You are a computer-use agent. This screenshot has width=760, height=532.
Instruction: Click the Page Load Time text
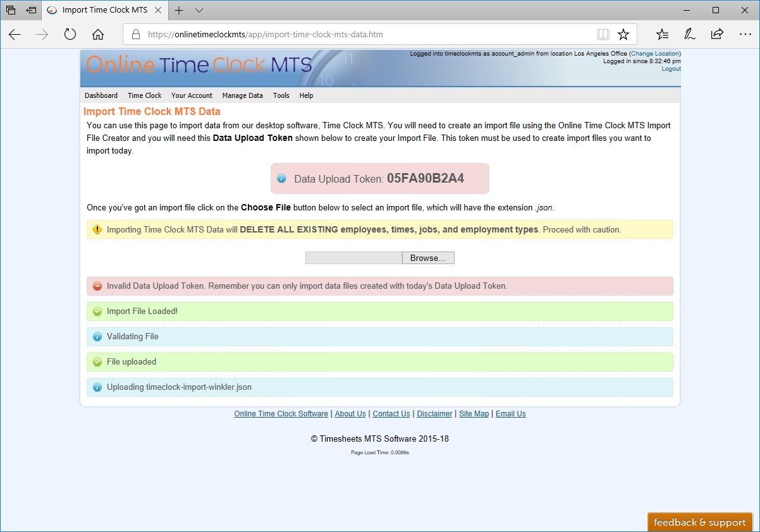[x=380, y=453]
